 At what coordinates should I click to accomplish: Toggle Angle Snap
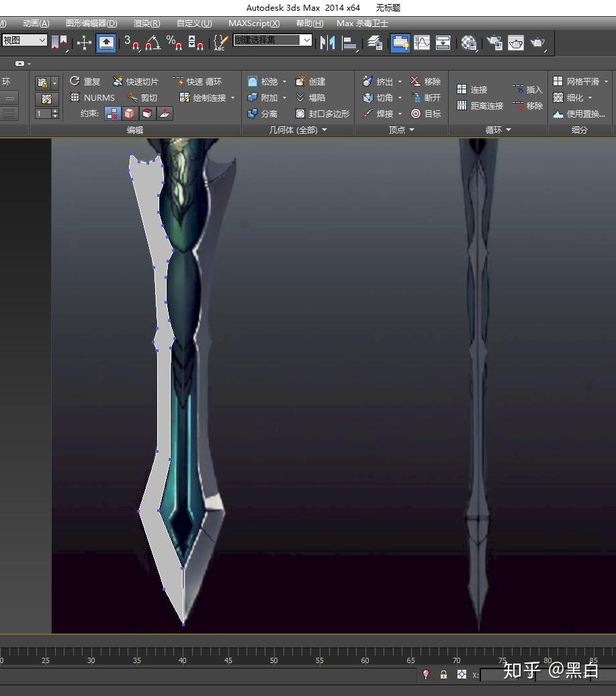(x=153, y=42)
